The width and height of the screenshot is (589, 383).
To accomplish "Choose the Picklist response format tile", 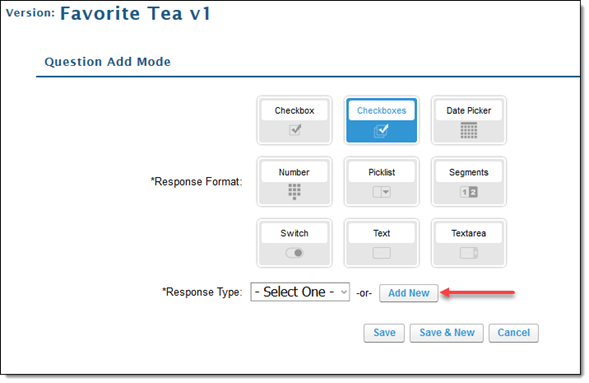I will point(381,182).
